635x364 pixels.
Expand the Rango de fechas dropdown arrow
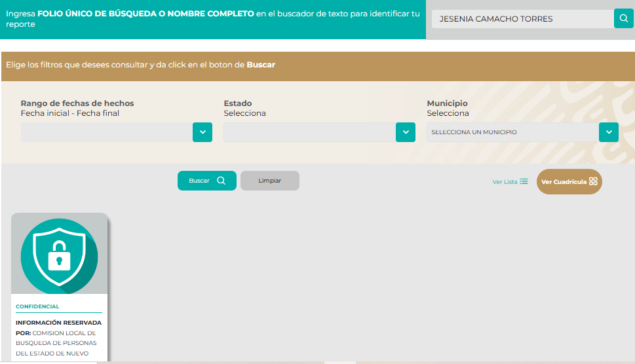[202, 132]
